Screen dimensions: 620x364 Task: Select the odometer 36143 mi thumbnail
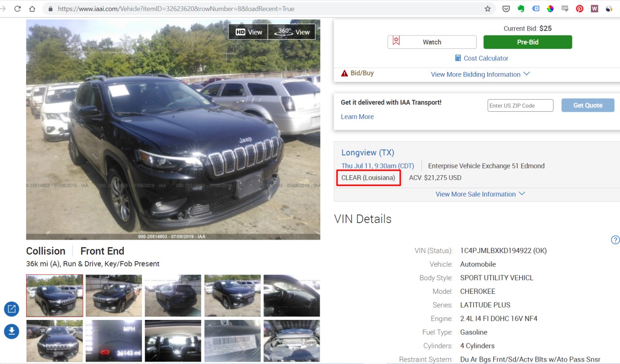pos(114,341)
